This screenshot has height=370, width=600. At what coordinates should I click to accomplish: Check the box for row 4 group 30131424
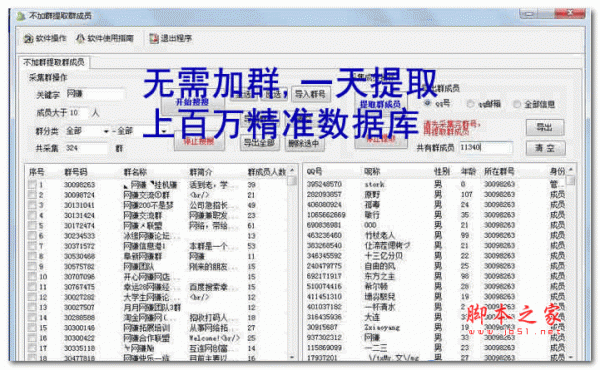[x=32, y=215]
